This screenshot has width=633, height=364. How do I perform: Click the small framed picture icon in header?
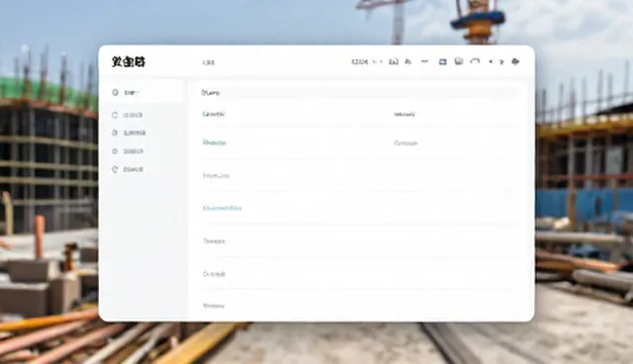394,61
